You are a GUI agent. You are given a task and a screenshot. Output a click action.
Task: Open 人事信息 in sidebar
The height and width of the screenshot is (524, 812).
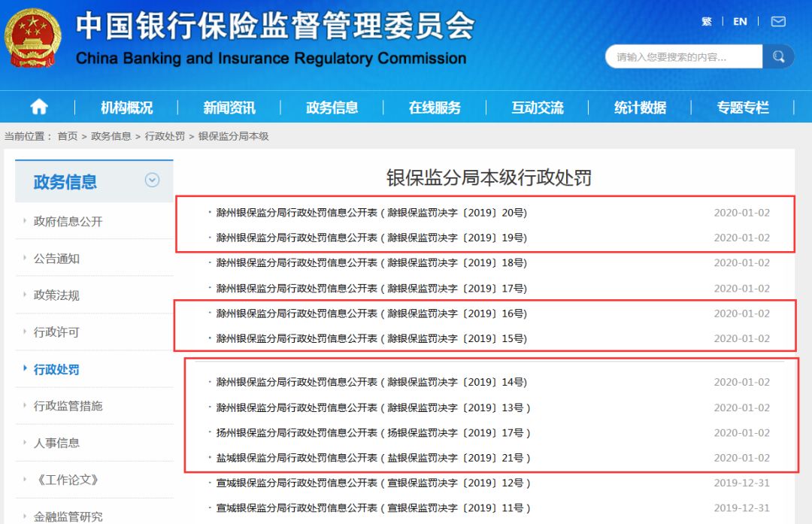coord(56,443)
